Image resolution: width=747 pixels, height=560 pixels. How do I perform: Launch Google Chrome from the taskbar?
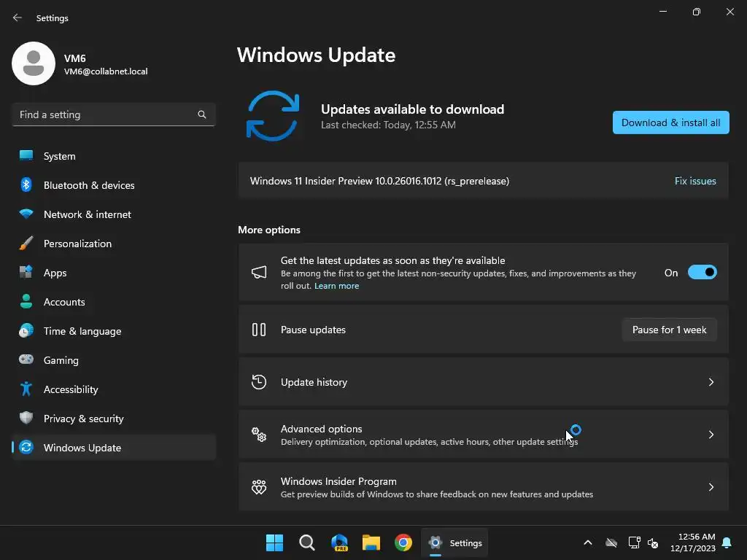[x=403, y=542]
